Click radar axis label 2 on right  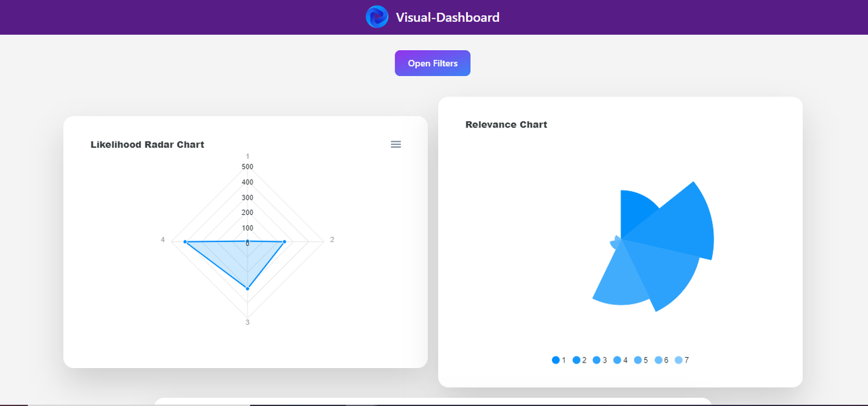[x=332, y=240]
